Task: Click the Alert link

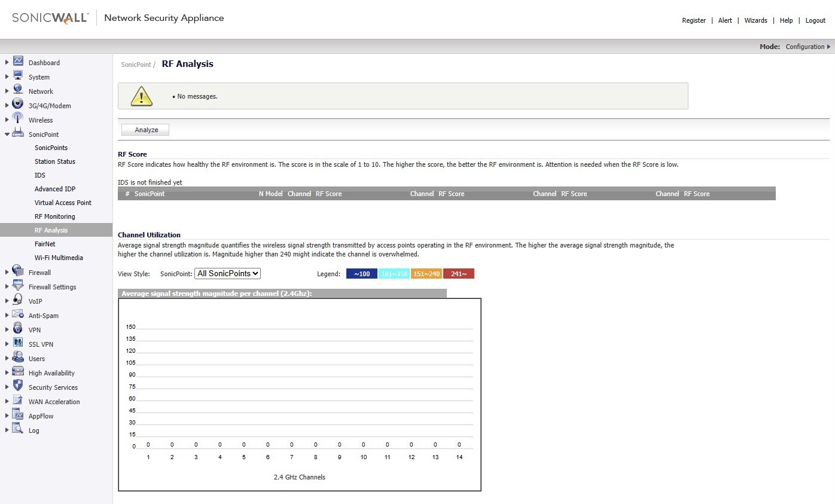Action: pos(725,20)
